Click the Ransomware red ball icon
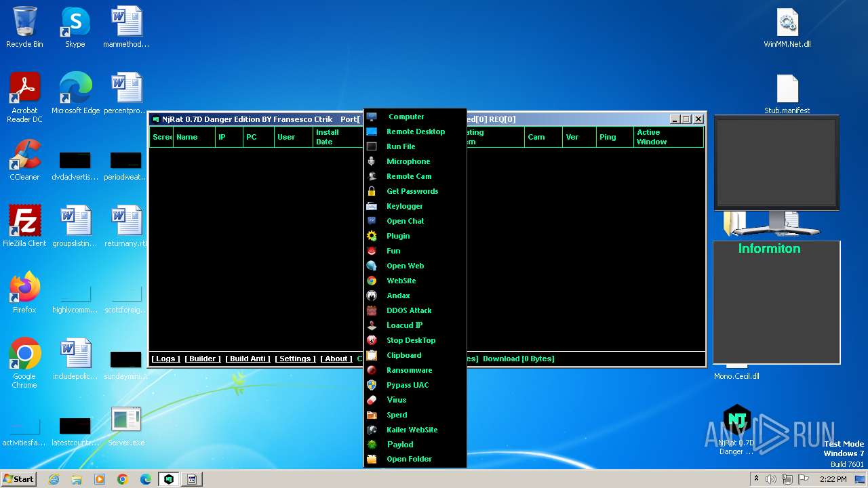Viewport: 868px width, 488px height. click(372, 370)
